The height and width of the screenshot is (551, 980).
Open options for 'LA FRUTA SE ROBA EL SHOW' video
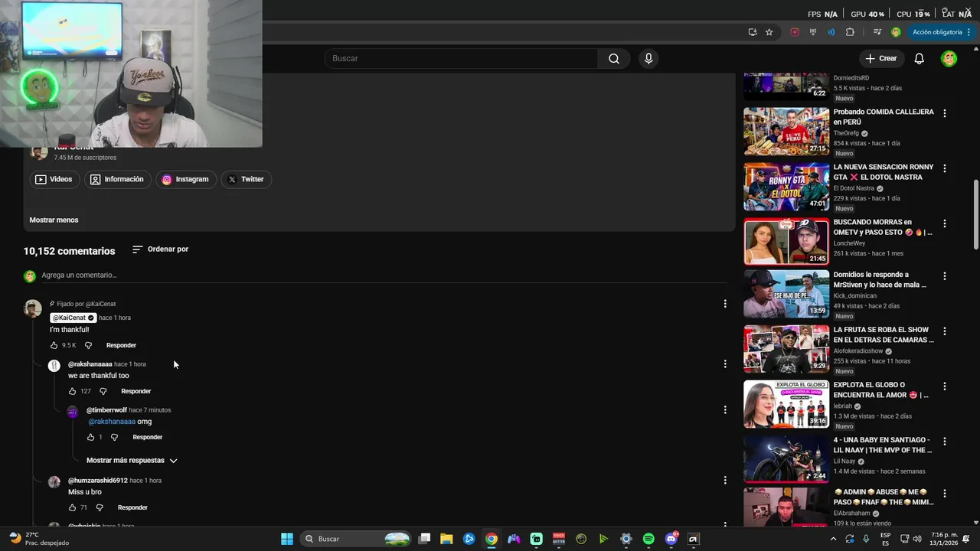(945, 331)
